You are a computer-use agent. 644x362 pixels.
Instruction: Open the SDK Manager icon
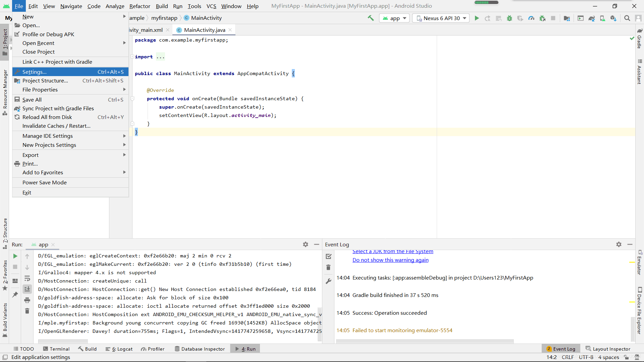coord(613,18)
